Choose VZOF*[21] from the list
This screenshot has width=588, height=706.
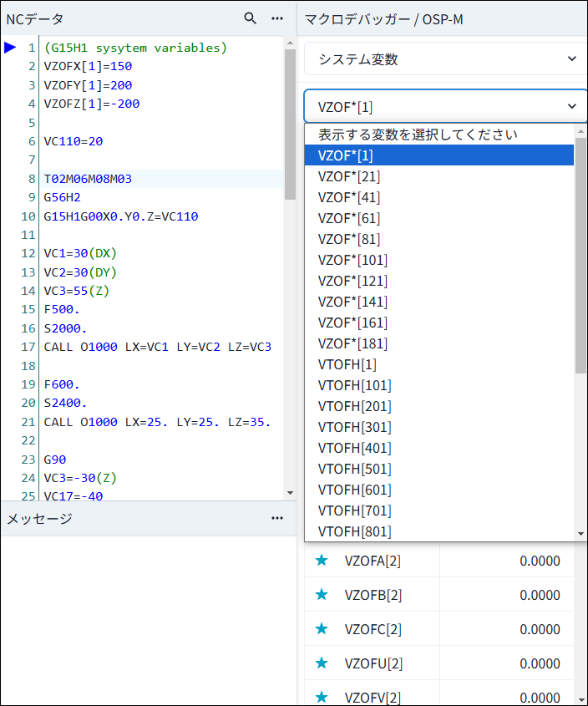click(439, 176)
